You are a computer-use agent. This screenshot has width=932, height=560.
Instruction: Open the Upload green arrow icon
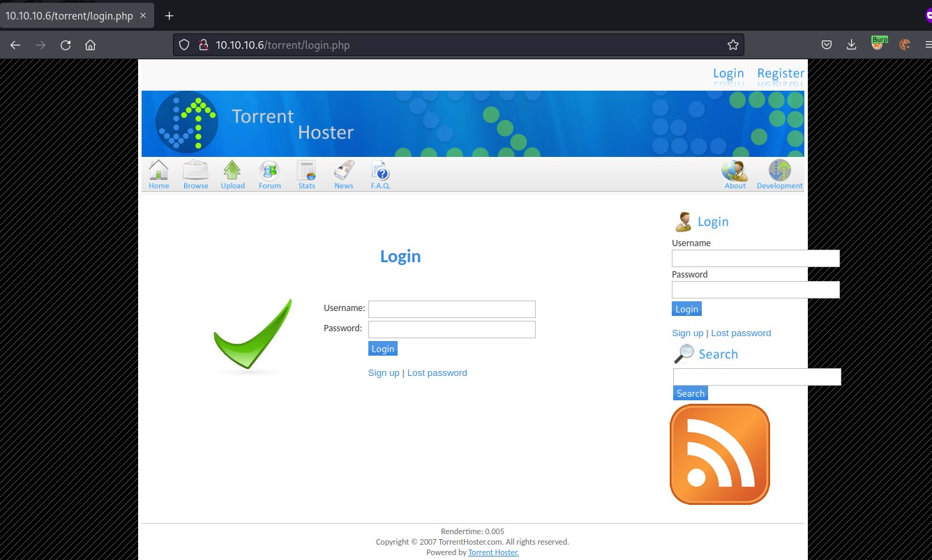[232, 171]
